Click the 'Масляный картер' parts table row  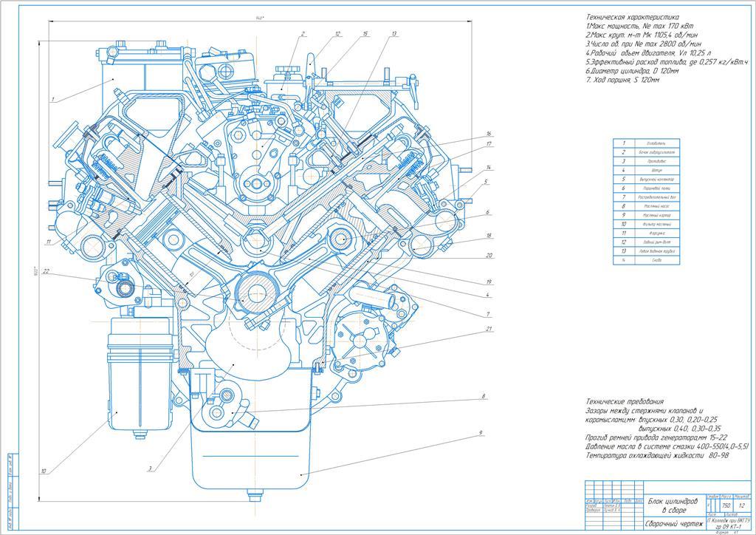(x=646, y=215)
